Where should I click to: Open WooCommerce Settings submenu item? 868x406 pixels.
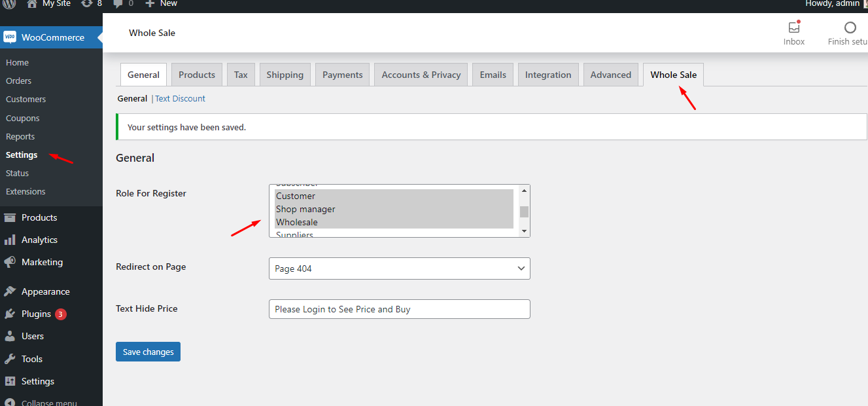(22, 155)
